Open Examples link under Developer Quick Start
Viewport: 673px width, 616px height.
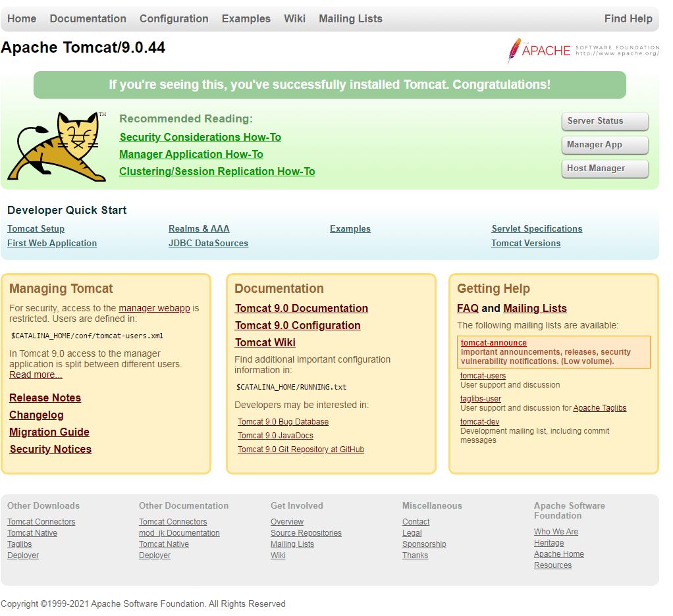tap(350, 228)
